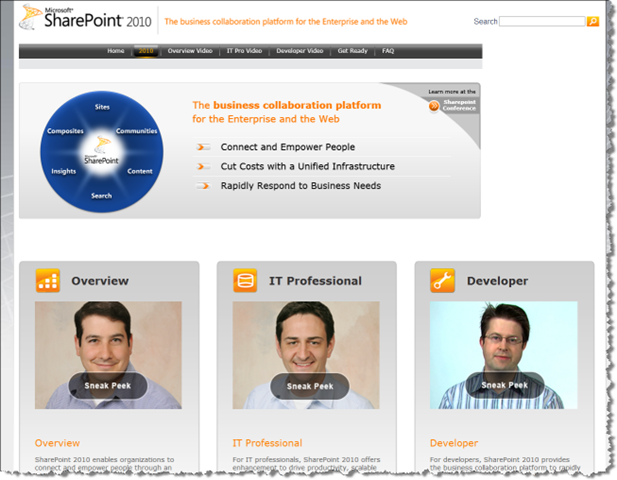Screen dimensions: 617x480
Task: Go to the Get Ready page
Action: [x=353, y=51]
